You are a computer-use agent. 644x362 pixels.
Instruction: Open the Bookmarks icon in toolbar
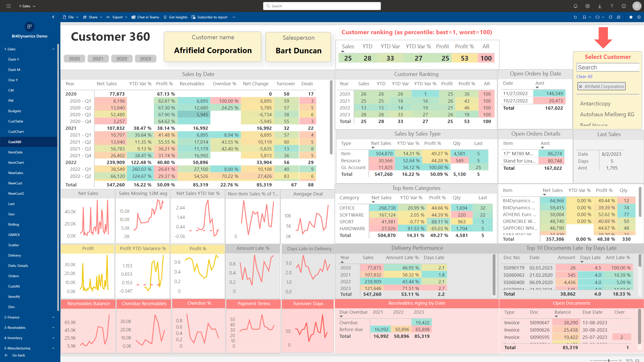(584, 17)
